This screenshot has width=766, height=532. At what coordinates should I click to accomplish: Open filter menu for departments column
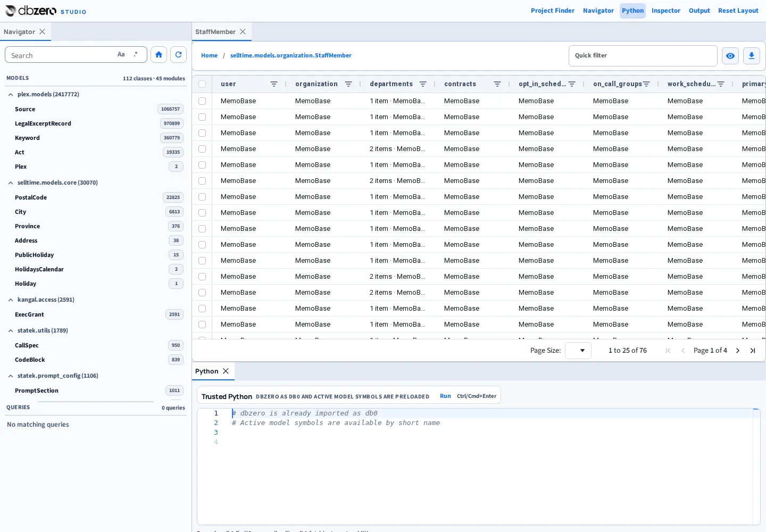pyautogui.click(x=423, y=84)
